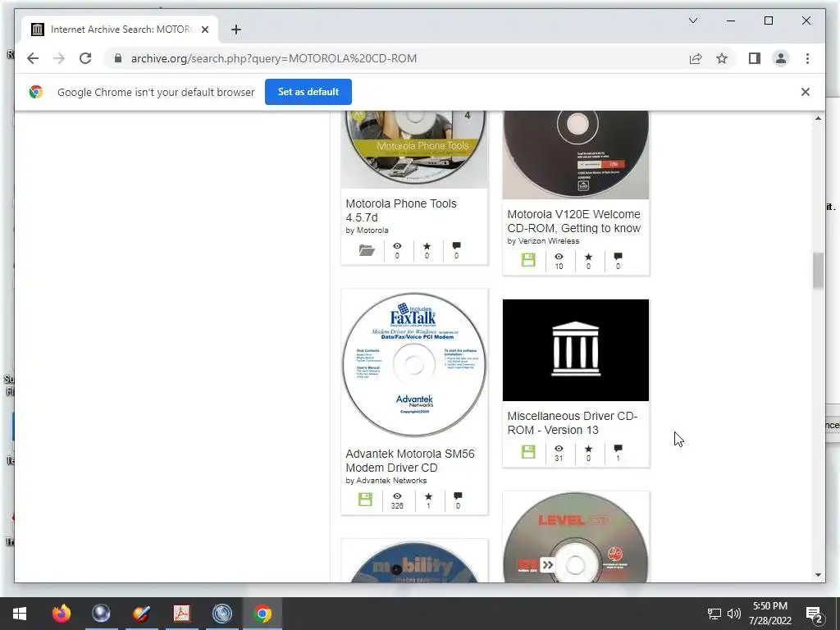
Task: Click floppy icon under Miscellaneous Driver CD-ROM
Action: [528, 452]
